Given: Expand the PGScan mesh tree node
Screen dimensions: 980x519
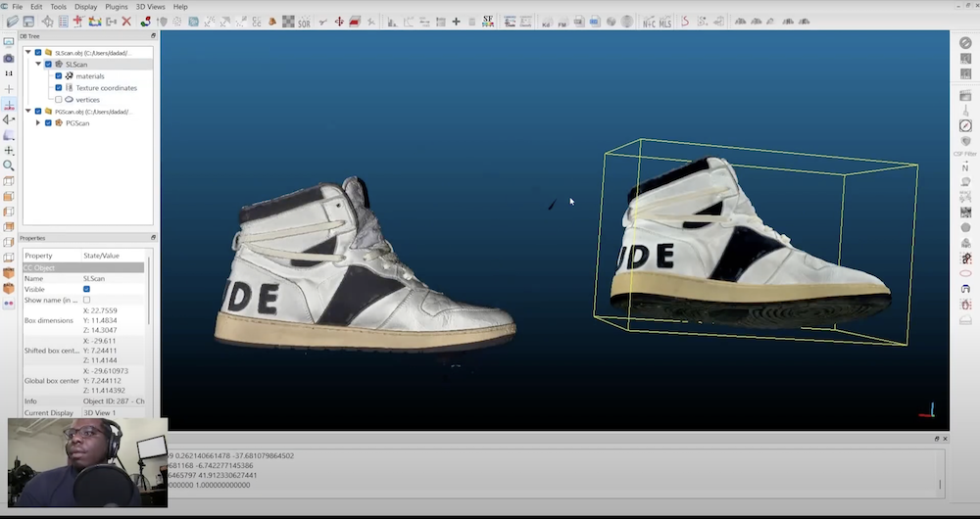Looking at the screenshot, I should [x=38, y=123].
